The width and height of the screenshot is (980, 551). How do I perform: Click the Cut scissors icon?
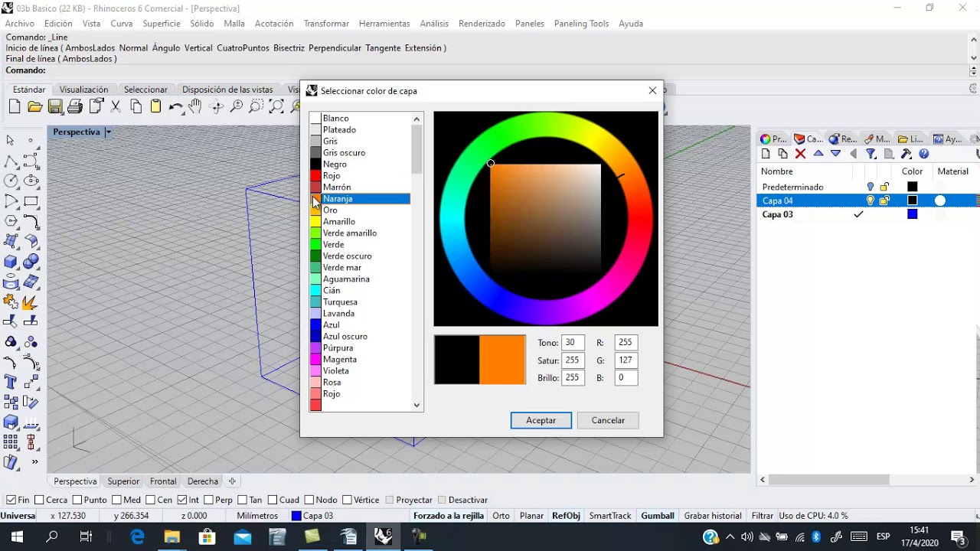[x=116, y=107]
